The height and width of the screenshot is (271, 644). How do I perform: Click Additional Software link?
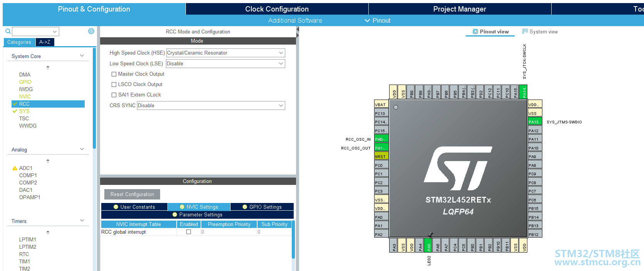[x=295, y=20]
